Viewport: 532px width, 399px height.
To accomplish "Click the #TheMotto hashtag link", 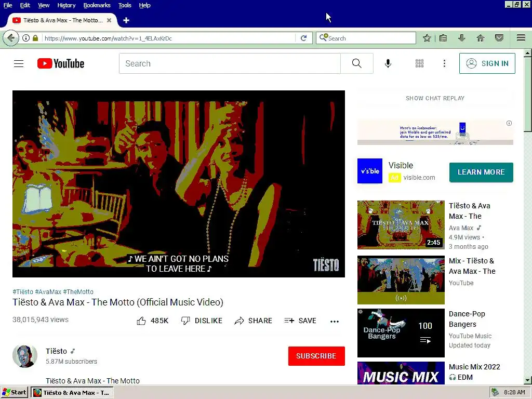I will (x=78, y=292).
